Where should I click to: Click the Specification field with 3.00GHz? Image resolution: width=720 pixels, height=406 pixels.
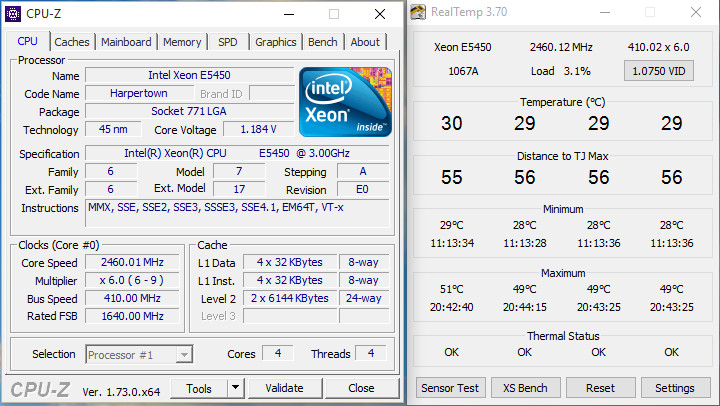pos(237,153)
